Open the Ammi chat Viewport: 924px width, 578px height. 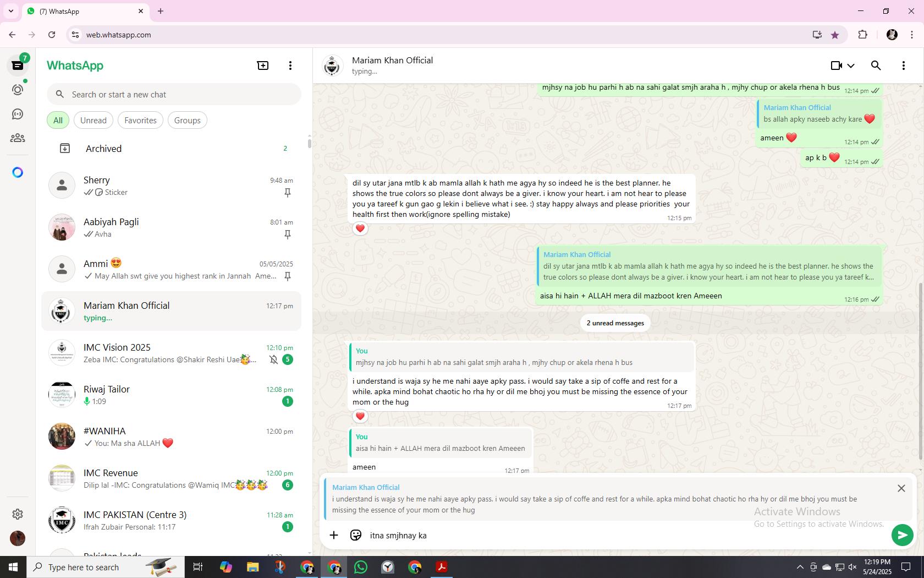[x=172, y=269]
